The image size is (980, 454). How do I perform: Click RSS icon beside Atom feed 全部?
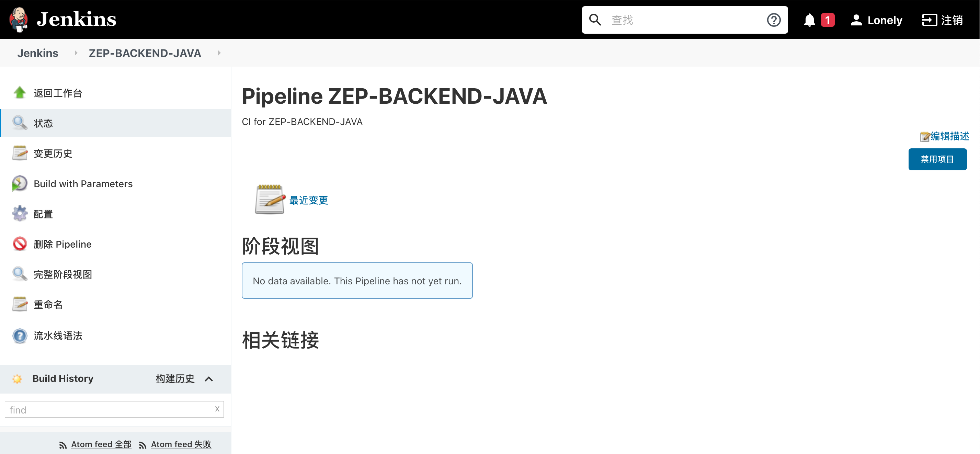coord(63,445)
